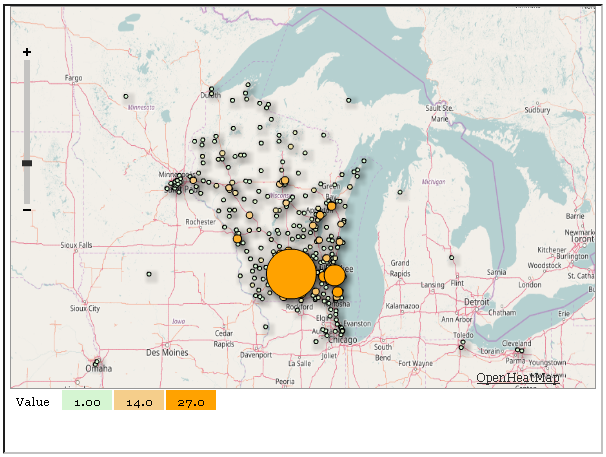Click the Ann Arbor city label

456,319
